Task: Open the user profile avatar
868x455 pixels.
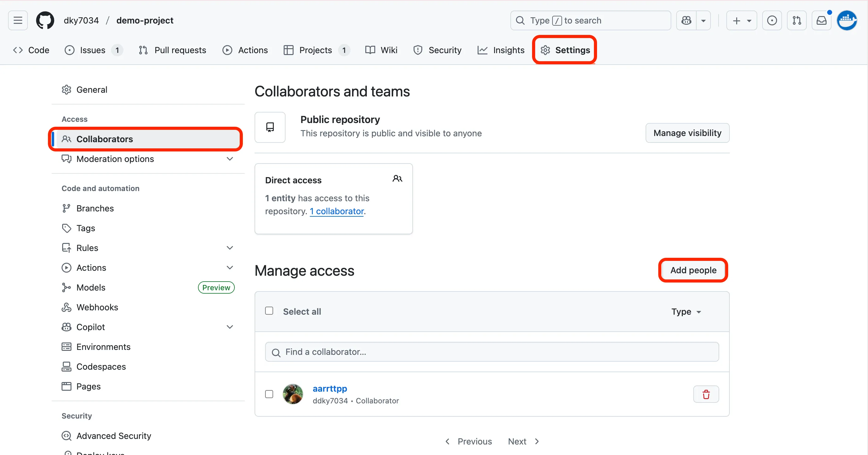Action: pos(847,20)
